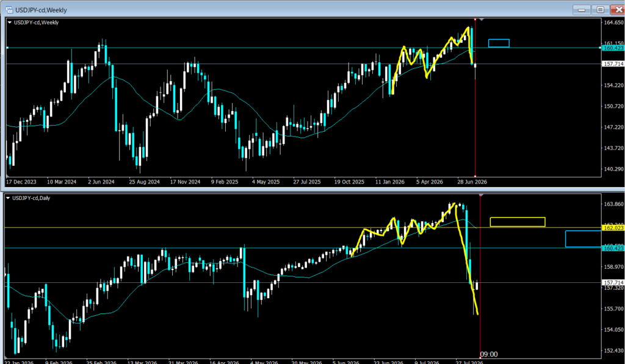
Task: Click the 25 Aug 2024 date on Weekly axis
Action: click(x=144, y=182)
